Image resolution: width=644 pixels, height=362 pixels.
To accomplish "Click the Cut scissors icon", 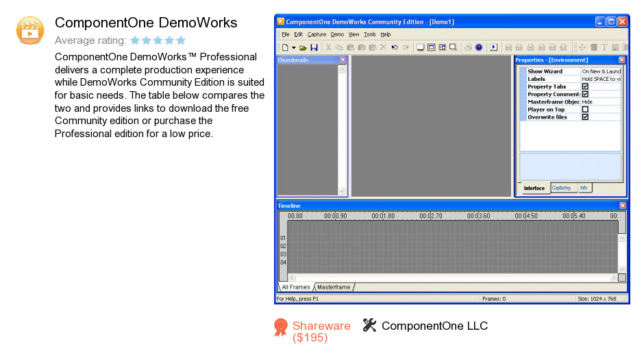I will [328, 48].
